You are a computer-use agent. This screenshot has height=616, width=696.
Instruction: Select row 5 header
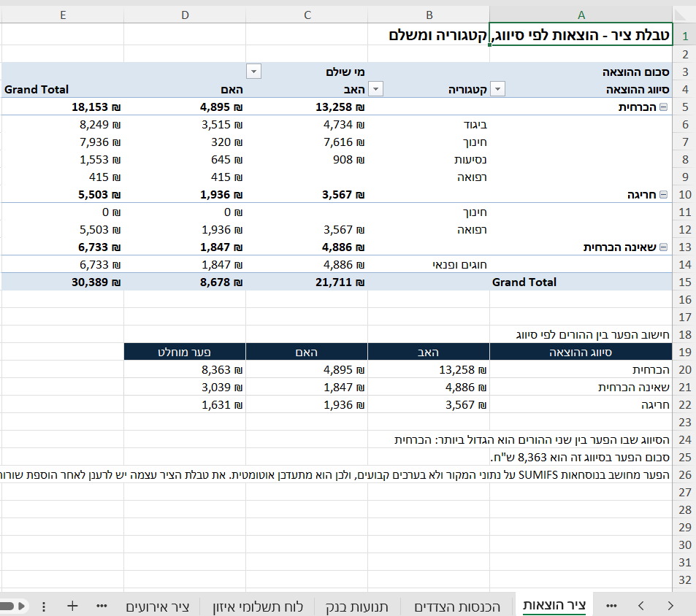(685, 107)
